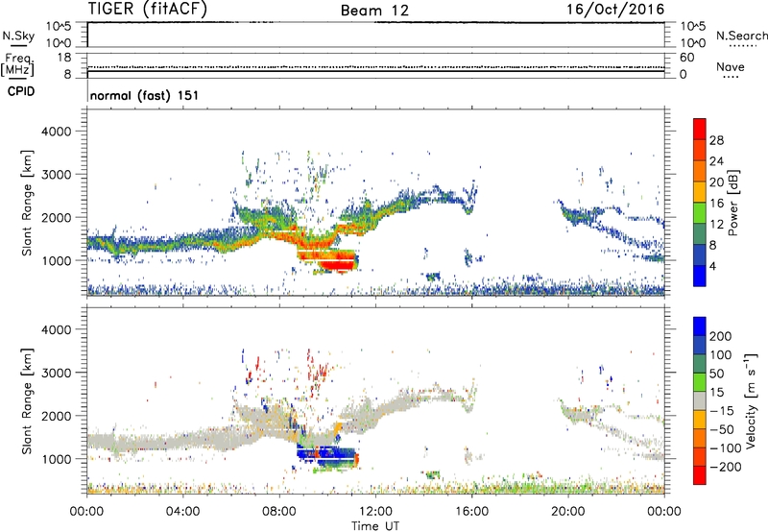This screenshot has height=532, width=768.
Task: Click the 'normal (fast) 151' mode text
Action: tap(145, 95)
